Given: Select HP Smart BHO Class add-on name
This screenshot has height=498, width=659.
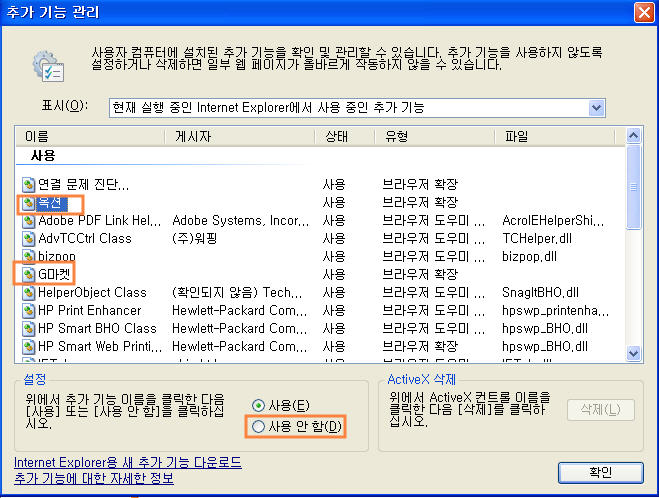Looking at the screenshot, I should 97,329.
